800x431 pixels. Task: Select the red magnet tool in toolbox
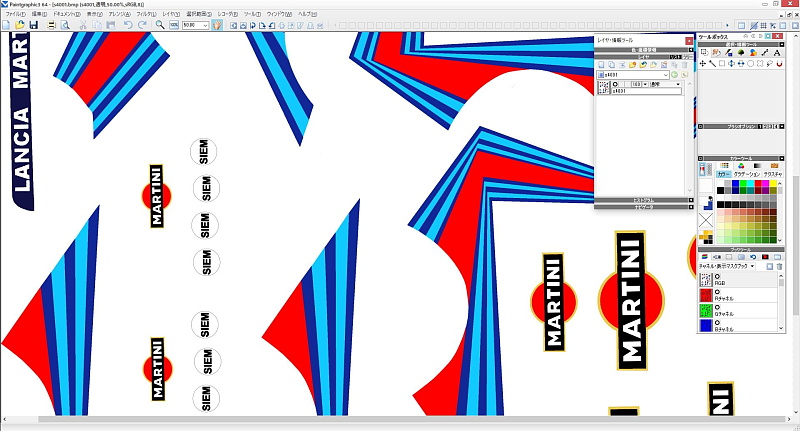coord(780,64)
